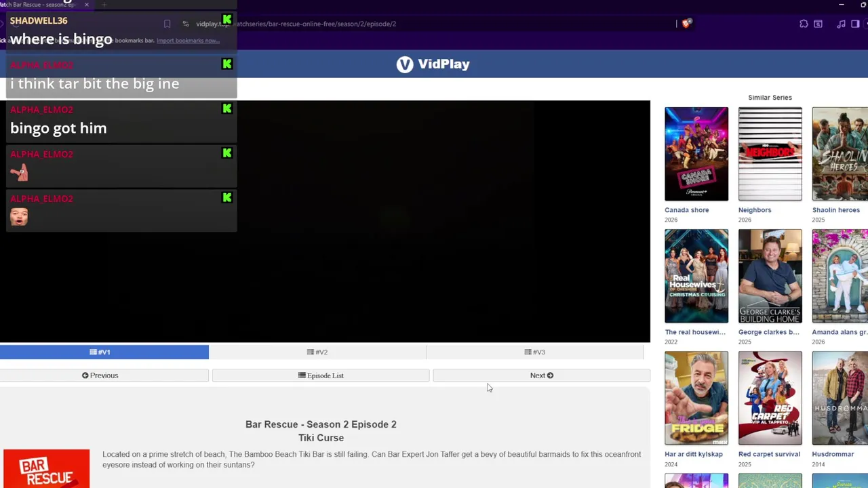Screen dimensions: 868x488
Task: Click the 'where is bingo' chat message
Action: 61,39
